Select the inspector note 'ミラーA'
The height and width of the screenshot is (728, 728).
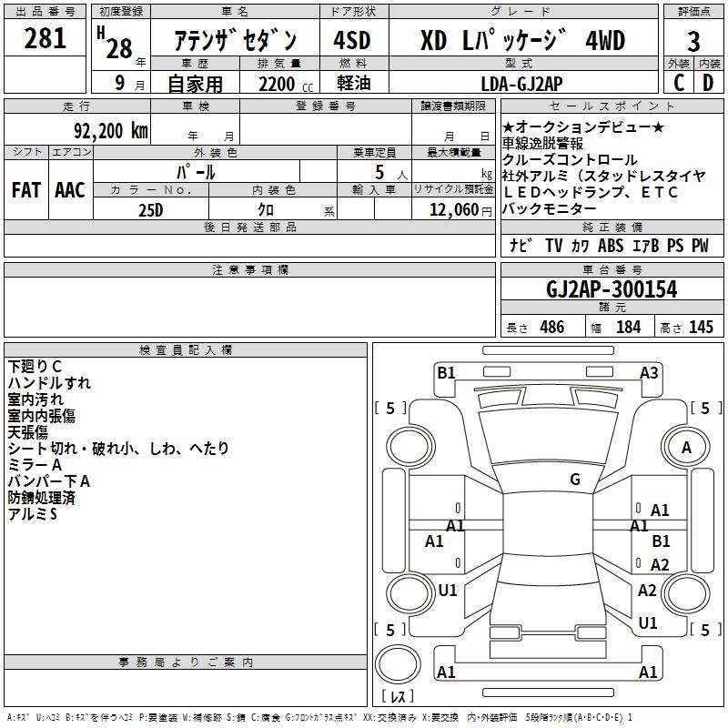tap(35, 465)
